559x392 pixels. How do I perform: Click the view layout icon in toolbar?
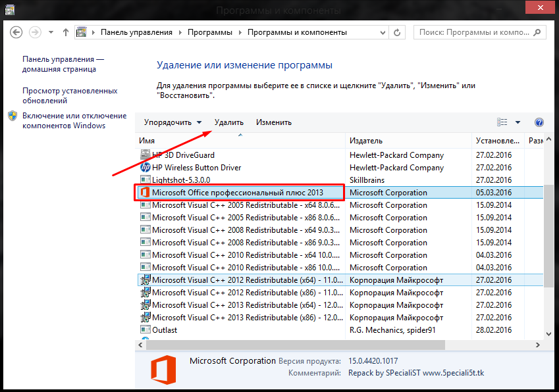[502, 122]
